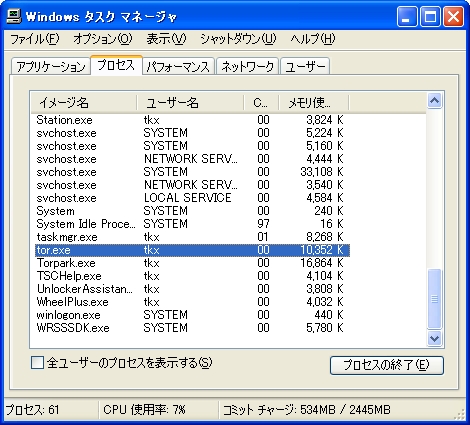
Task: Click the プロセスの終了(E) button
Action: click(387, 365)
